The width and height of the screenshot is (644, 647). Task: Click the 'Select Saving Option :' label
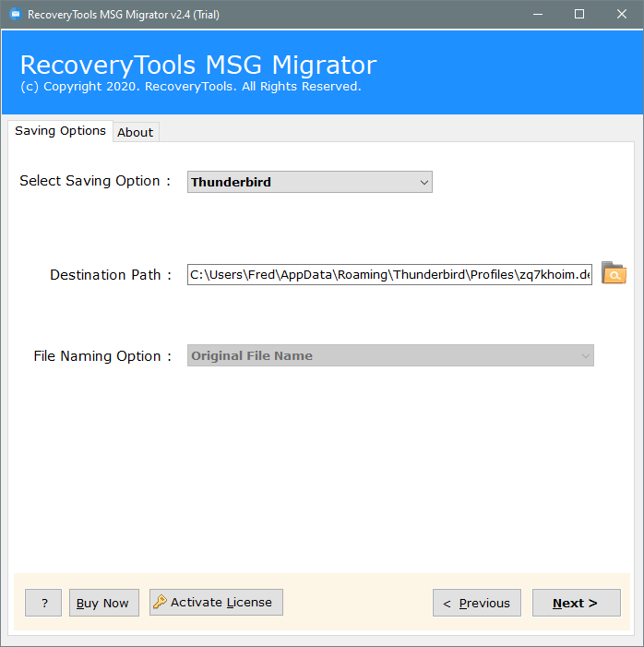pyautogui.click(x=95, y=181)
